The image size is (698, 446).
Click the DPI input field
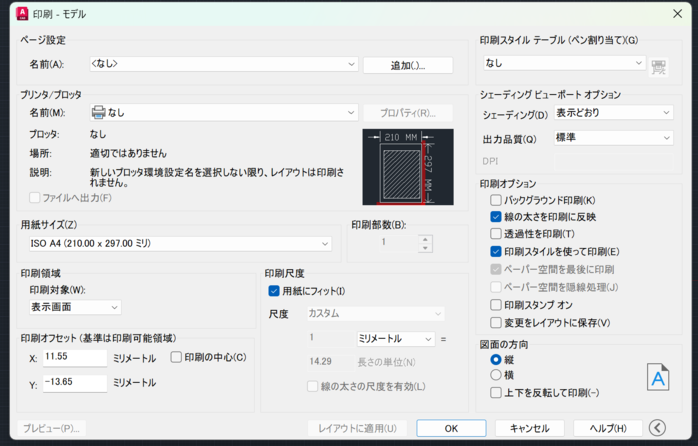[613, 161]
